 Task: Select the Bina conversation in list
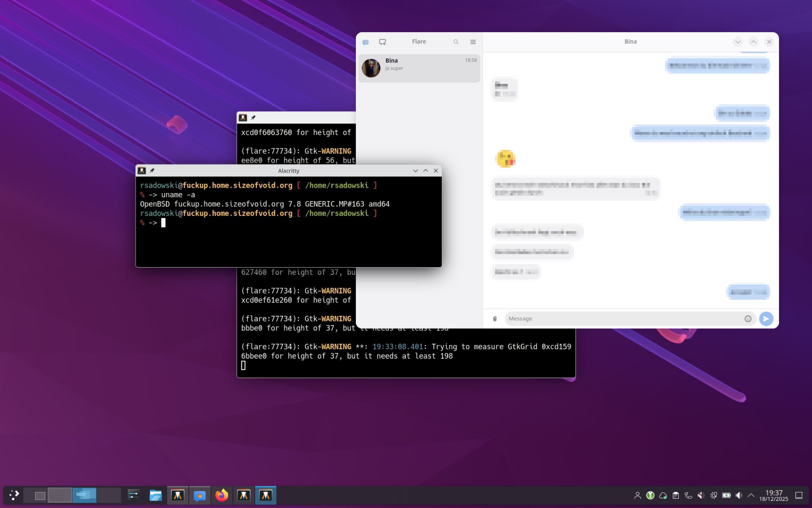point(419,68)
